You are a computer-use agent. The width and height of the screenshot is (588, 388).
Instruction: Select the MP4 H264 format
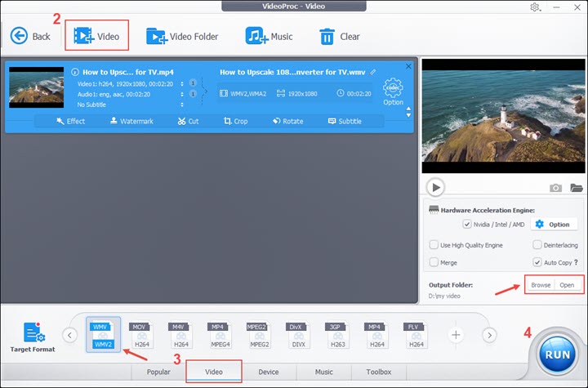(x=376, y=335)
